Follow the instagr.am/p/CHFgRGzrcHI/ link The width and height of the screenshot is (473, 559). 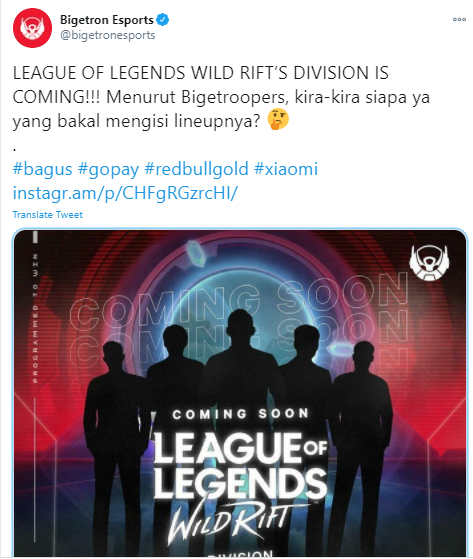click(125, 193)
